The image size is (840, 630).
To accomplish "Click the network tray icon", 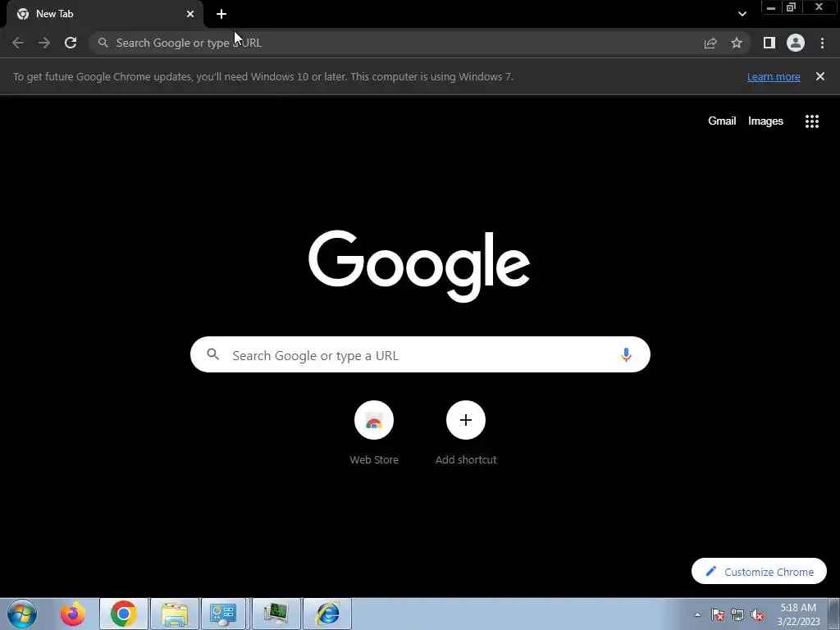I will [x=737, y=614].
